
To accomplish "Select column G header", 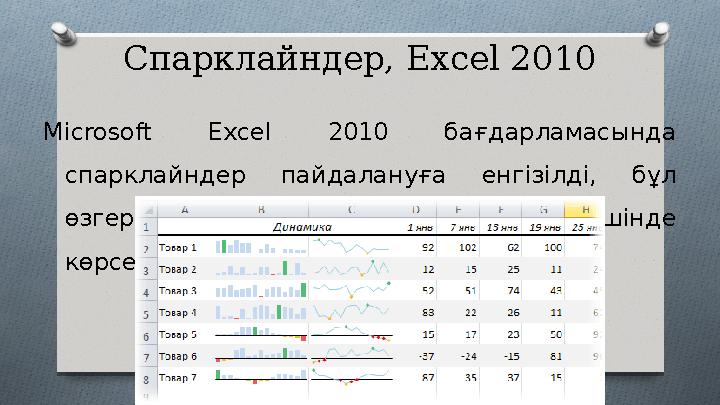I will [x=543, y=210].
